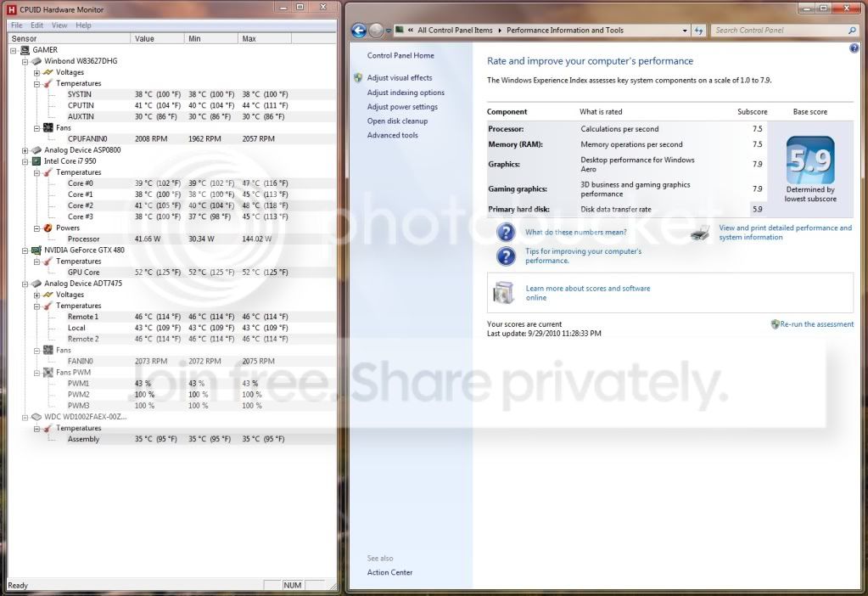Expand Voltages under Winbond W83627DHG
868x596 pixels.
coord(36,72)
